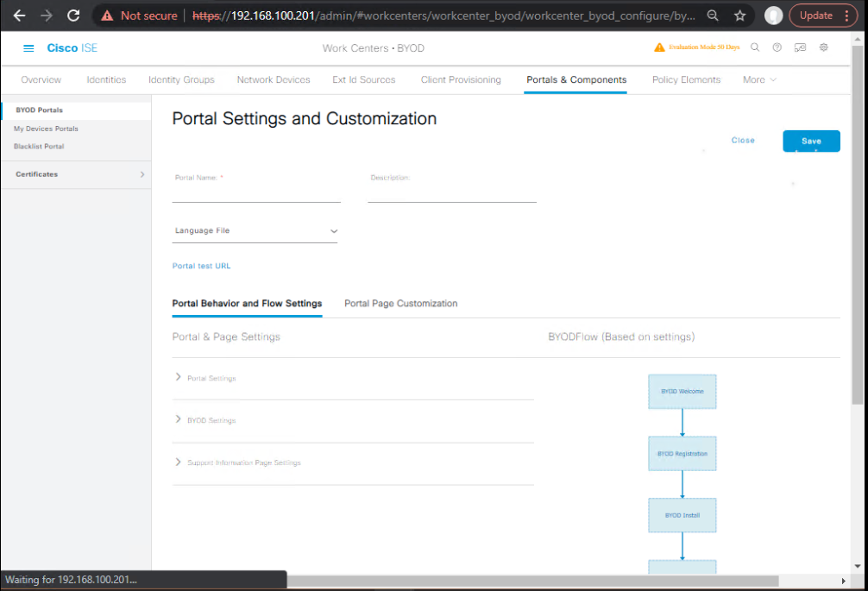The height and width of the screenshot is (591, 868).
Task: Open the ISE settings gear icon
Action: pos(824,47)
